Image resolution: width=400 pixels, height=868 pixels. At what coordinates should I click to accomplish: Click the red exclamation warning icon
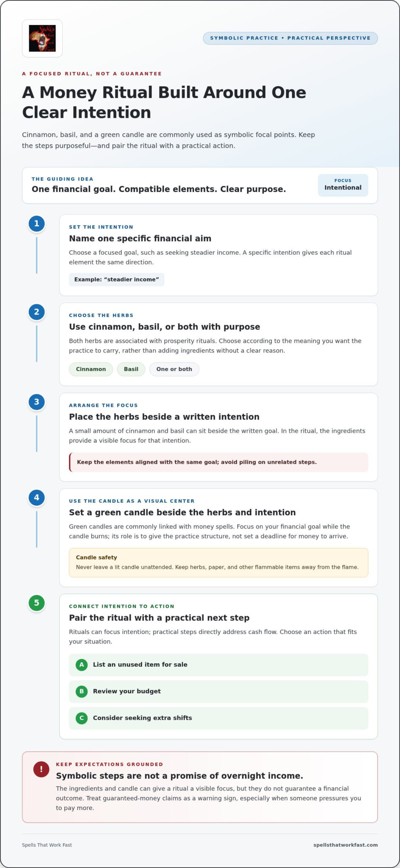(x=41, y=769)
